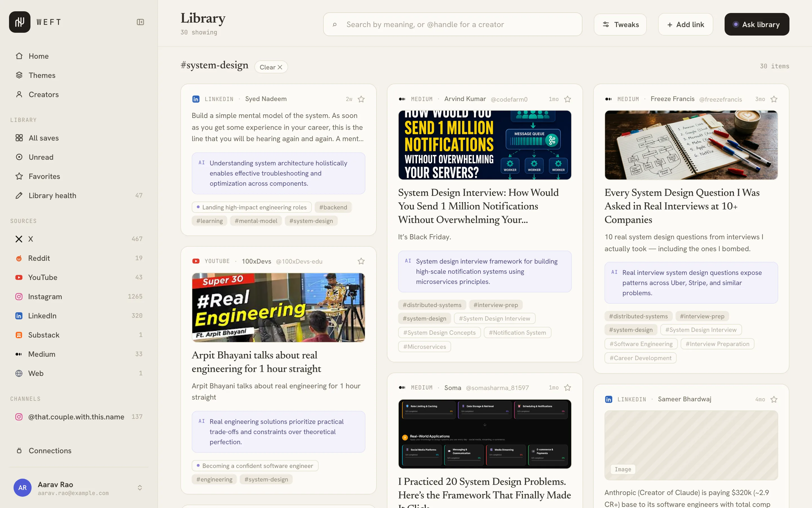Open the Creators page
The image size is (812, 508).
(79, 95)
